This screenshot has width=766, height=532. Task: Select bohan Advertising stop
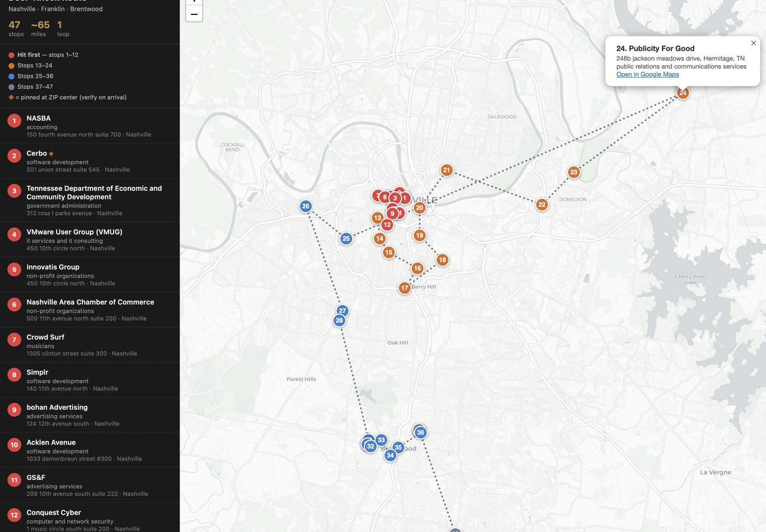coord(90,415)
